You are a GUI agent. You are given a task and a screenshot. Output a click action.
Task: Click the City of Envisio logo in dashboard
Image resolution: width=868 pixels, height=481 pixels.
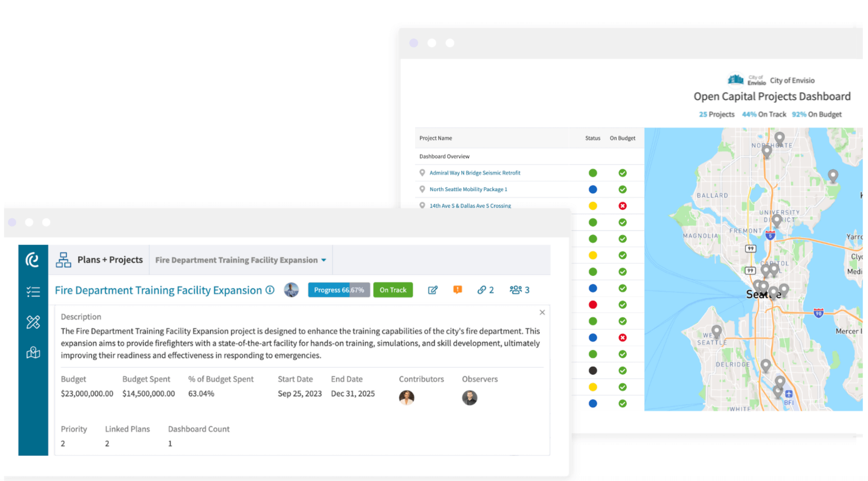tap(746, 80)
